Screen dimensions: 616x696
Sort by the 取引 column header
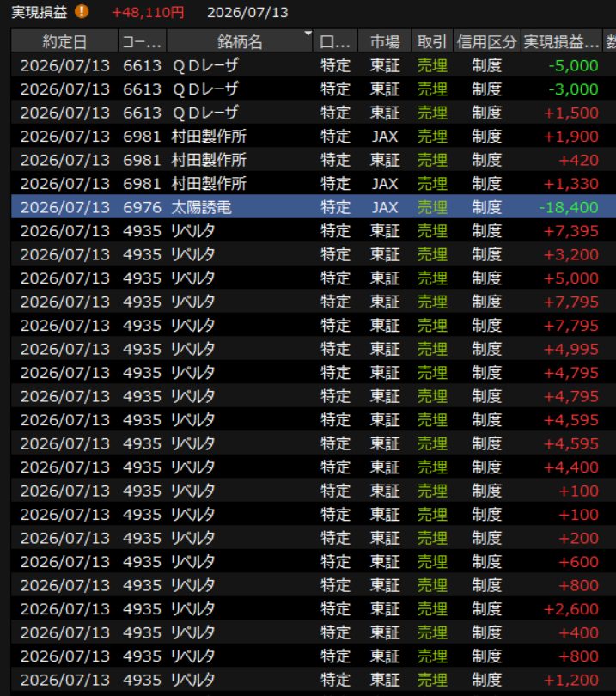432,42
